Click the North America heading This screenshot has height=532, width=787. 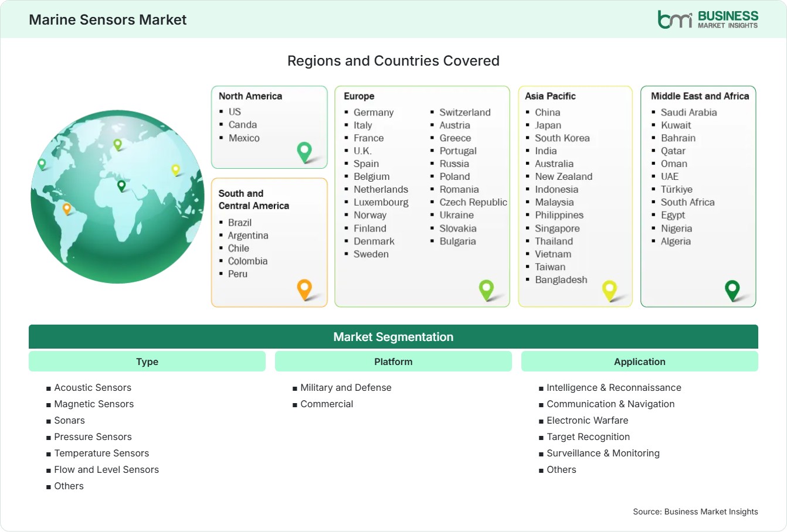(x=250, y=96)
